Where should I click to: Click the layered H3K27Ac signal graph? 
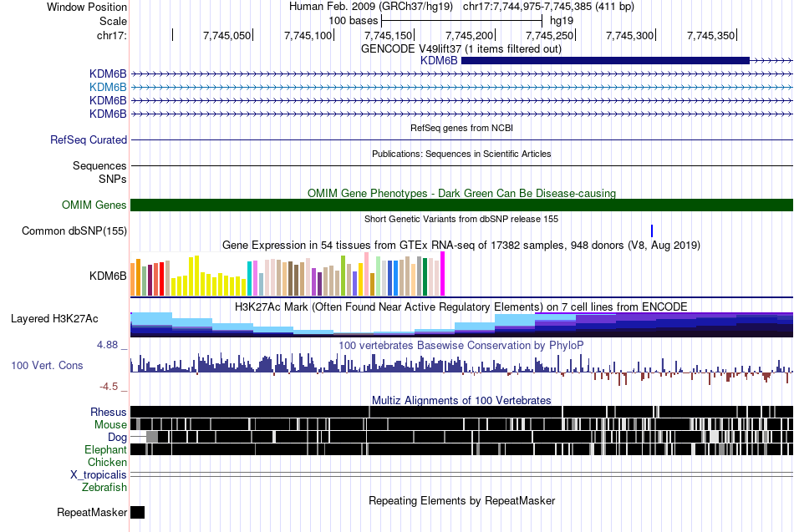click(x=461, y=325)
